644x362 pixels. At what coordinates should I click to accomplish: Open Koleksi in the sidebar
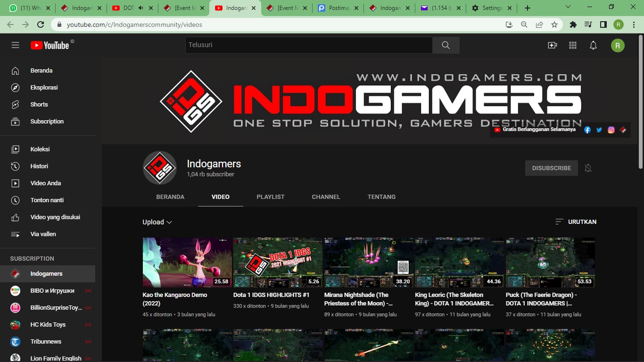click(48, 149)
